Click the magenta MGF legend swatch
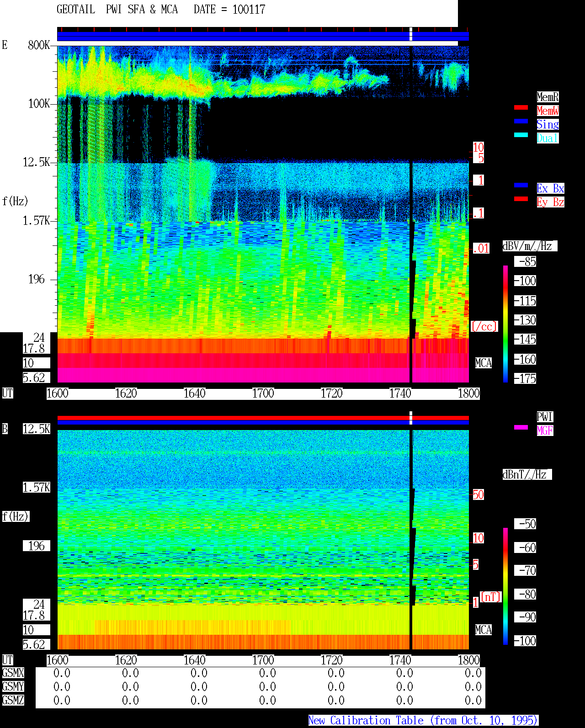Viewport: 585px width, 728px height. (x=521, y=427)
